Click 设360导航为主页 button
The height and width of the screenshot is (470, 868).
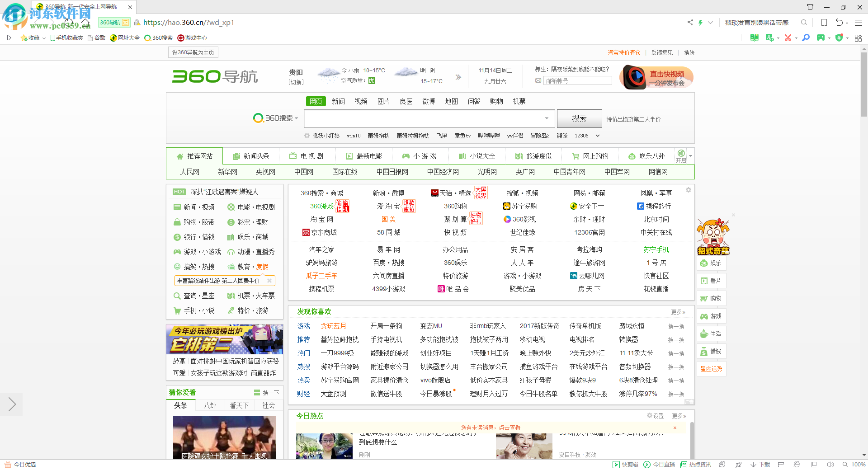pyautogui.click(x=193, y=52)
